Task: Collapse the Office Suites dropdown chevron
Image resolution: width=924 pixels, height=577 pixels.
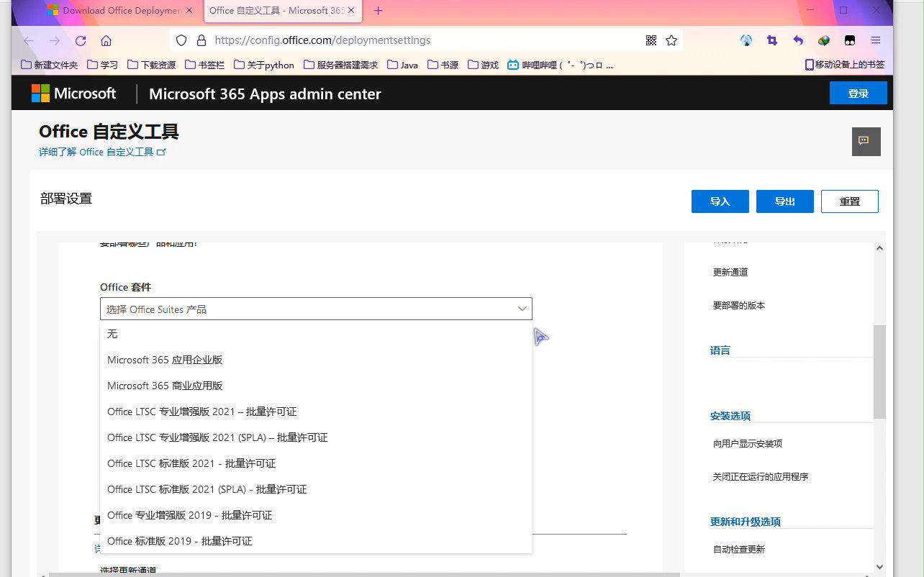Action: coord(522,309)
